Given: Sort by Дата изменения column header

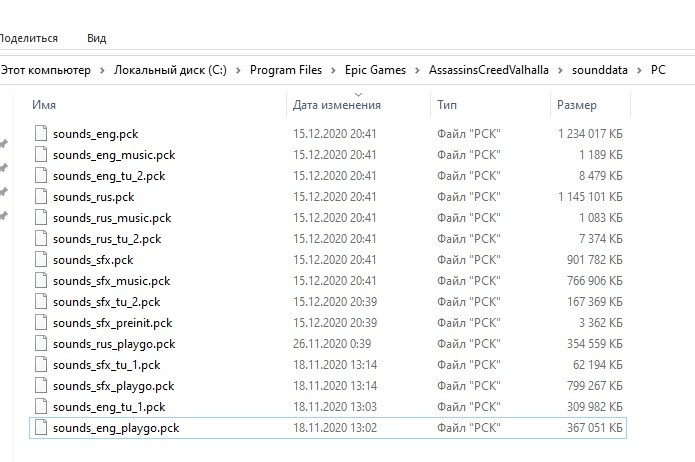Looking at the screenshot, I should tap(337, 105).
